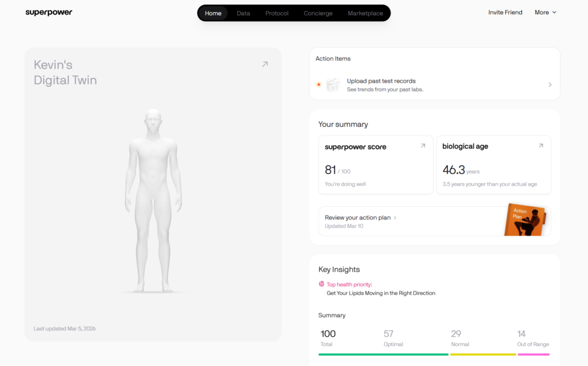Image resolution: width=588 pixels, height=366 pixels.
Task: Click the Invite Friend link
Action: point(505,13)
